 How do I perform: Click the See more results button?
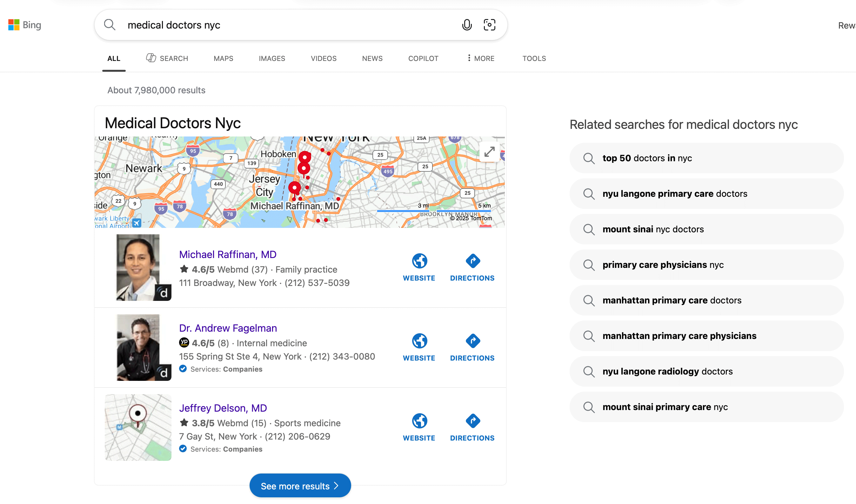click(x=300, y=485)
